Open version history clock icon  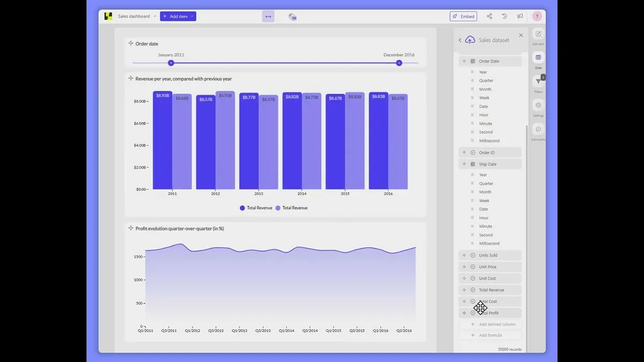click(x=504, y=17)
